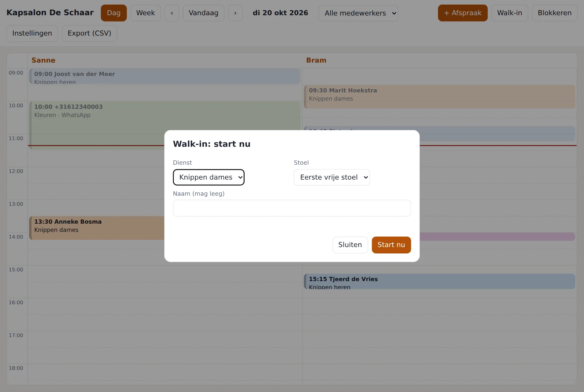
Task: Open Instellingen
Action: point(32,33)
